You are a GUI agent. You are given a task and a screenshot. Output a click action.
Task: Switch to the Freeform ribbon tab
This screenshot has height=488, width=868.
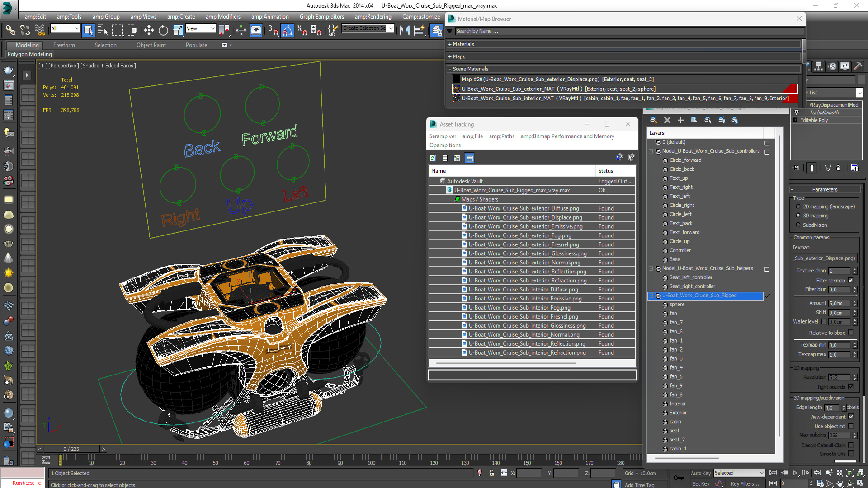tap(64, 45)
